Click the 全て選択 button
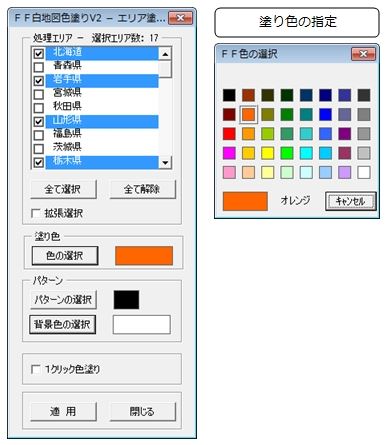The width and height of the screenshot is (387, 445). click(63, 189)
